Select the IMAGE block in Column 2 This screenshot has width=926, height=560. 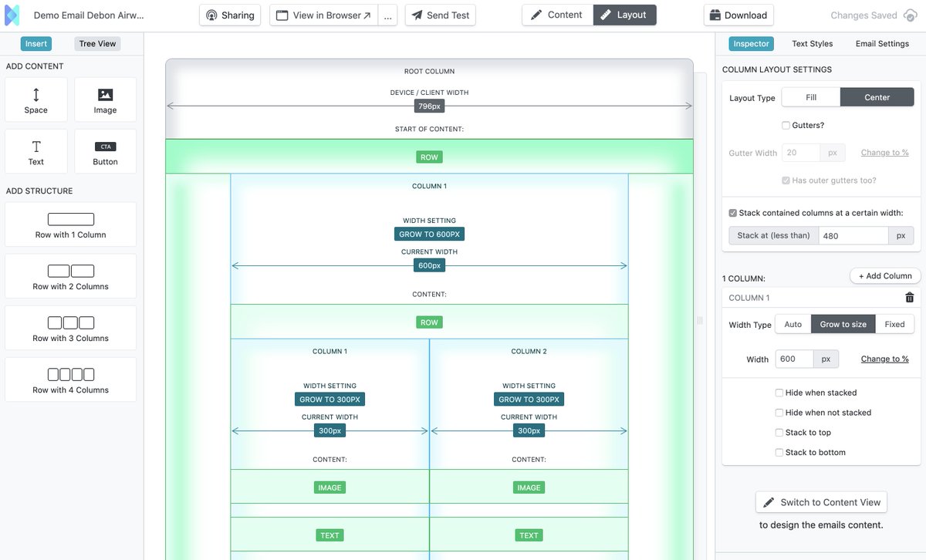tap(529, 487)
